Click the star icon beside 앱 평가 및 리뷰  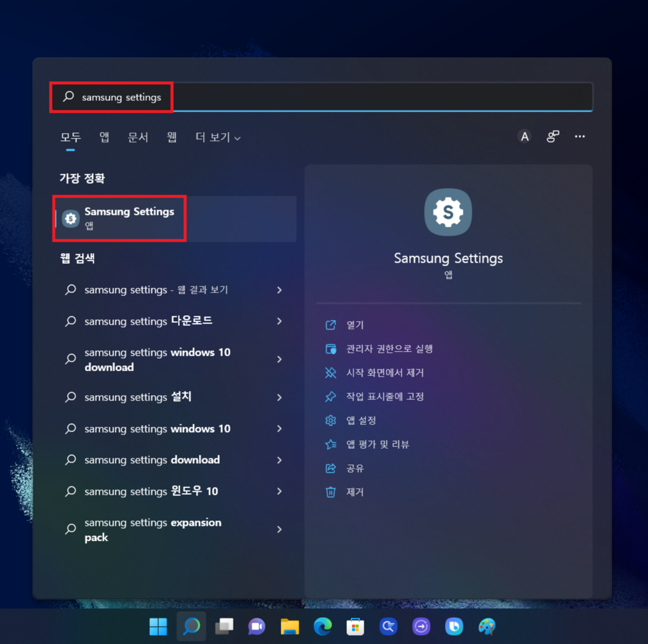coord(331,445)
